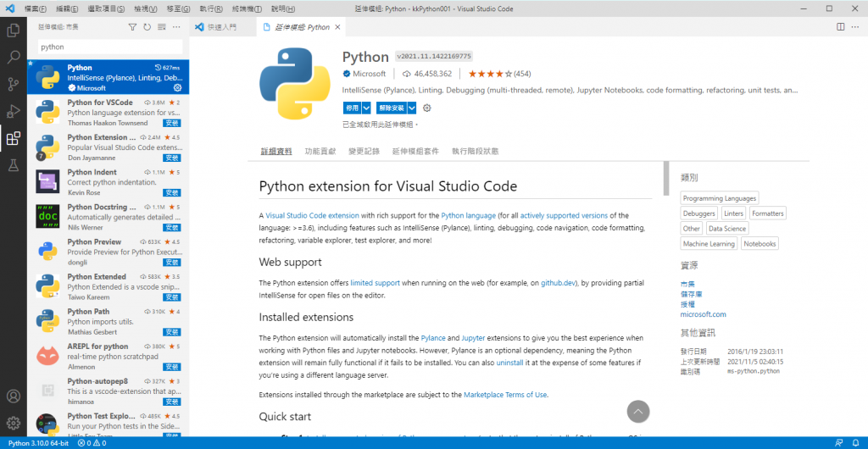
Task: Select the Data Science category tag
Action: click(727, 229)
